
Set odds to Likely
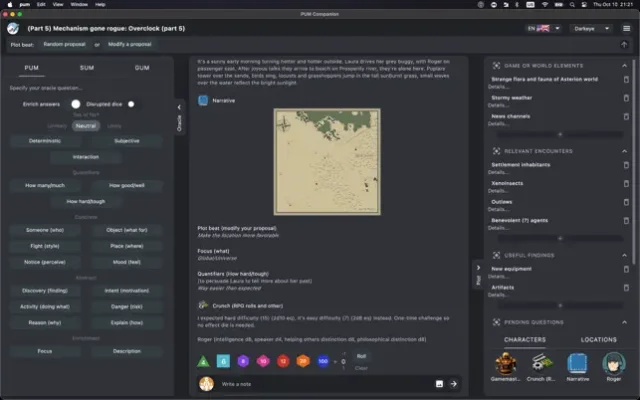pyautogui.click(x=114, y=126)
